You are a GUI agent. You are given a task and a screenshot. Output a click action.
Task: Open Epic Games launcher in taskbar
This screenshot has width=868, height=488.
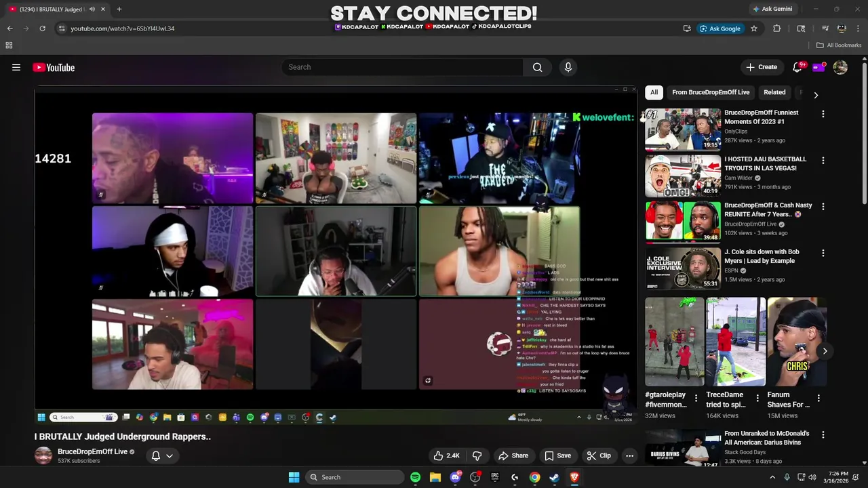(494, 477)
